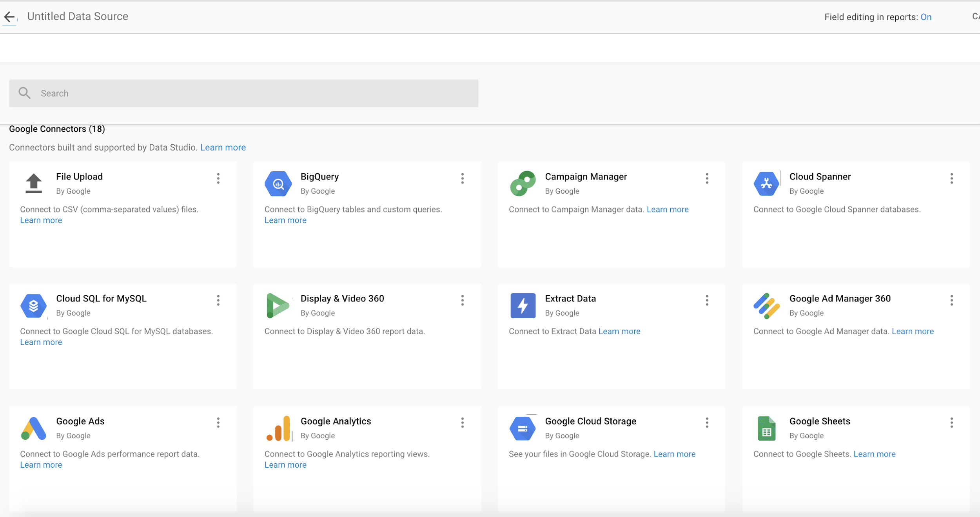Choose the File Upload connector title
This screenshot has width=980, height=517.
tap(79, 177)
